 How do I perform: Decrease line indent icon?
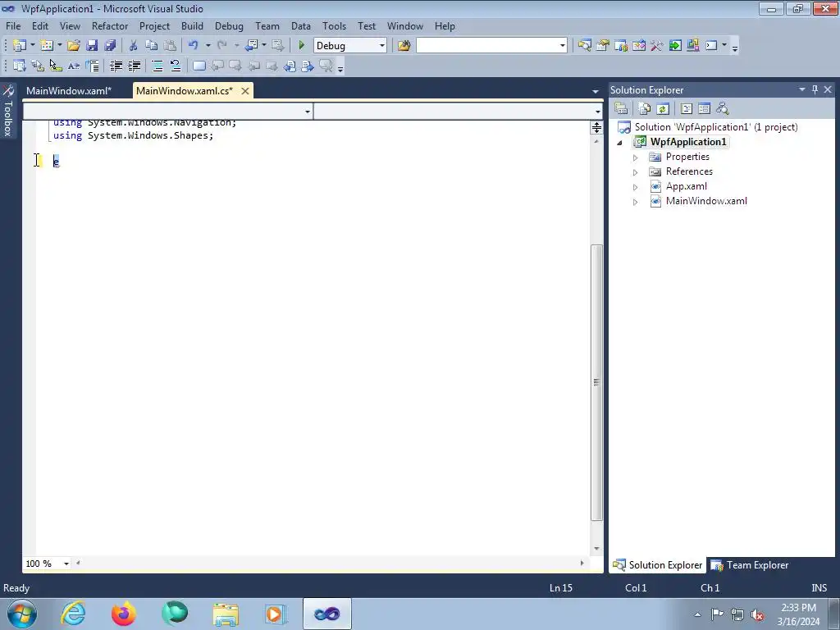(x=116, y=66)
